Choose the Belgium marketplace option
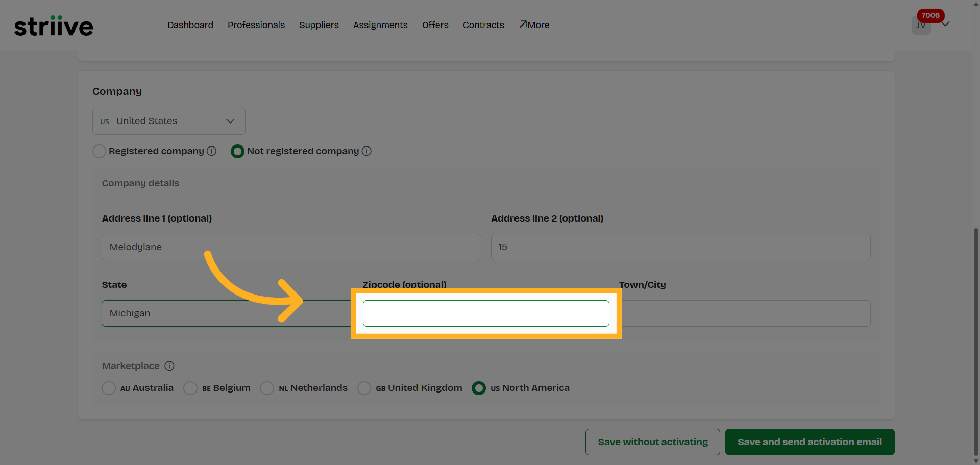980x465 pixels. point(190,388)
